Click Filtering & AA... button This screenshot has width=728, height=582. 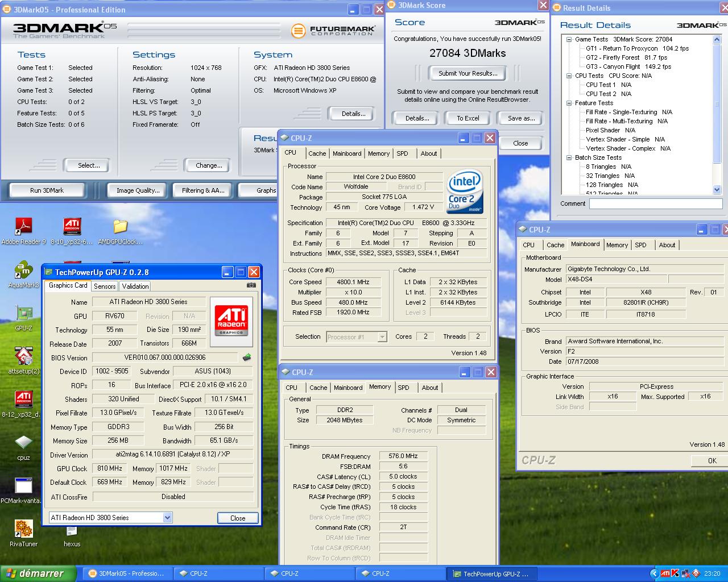pyautogui.click(x=203, y=190)
